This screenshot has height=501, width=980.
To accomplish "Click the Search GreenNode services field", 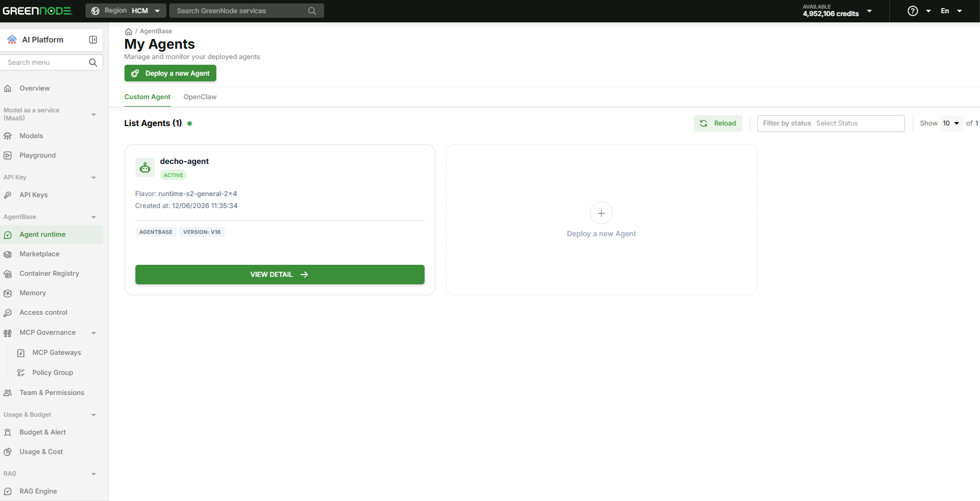I will point(247,11).
